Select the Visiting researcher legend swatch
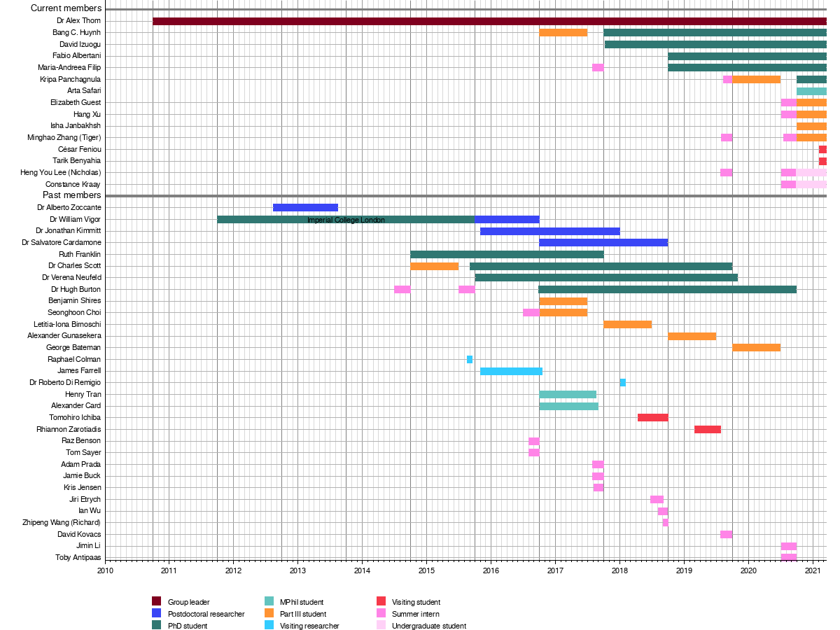 [x=269, y=625]
